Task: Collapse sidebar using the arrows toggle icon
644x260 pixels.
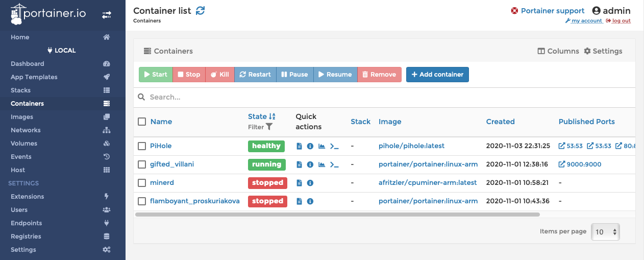Action: pos(106,15)
